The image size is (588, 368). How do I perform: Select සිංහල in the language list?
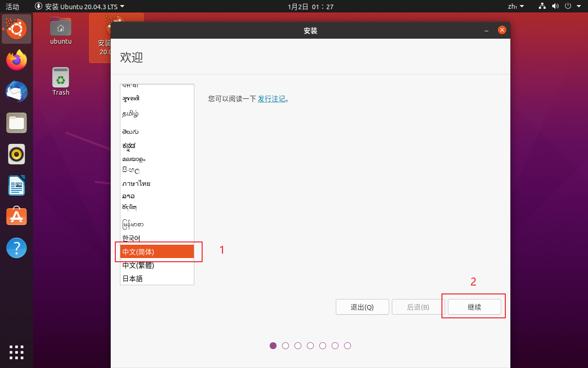[157, 170]
